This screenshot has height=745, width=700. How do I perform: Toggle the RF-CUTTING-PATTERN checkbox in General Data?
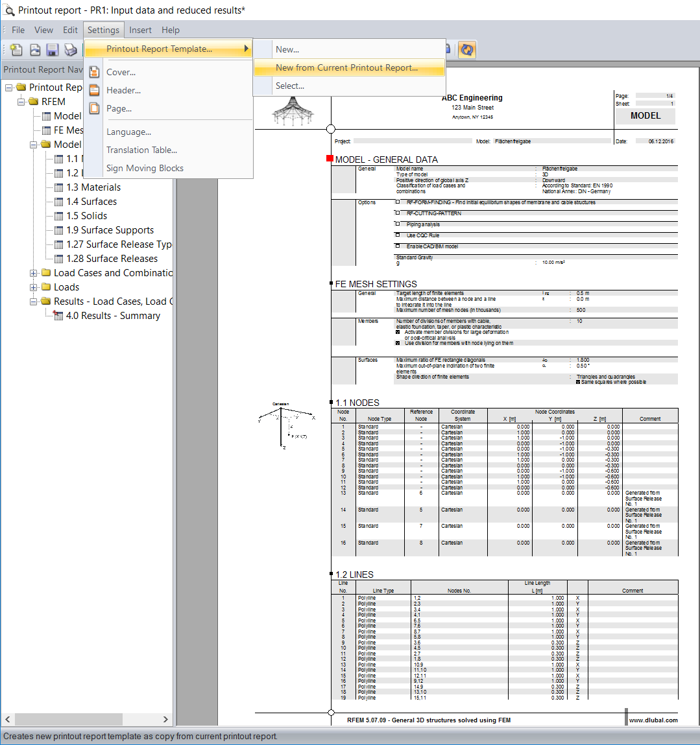tap(397, 213)
